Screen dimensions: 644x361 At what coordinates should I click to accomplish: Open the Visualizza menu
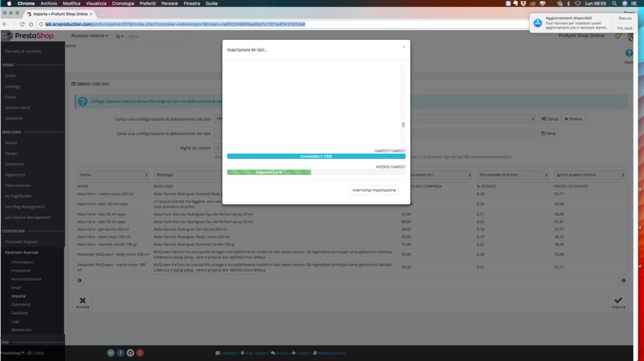tap(96, 3)
